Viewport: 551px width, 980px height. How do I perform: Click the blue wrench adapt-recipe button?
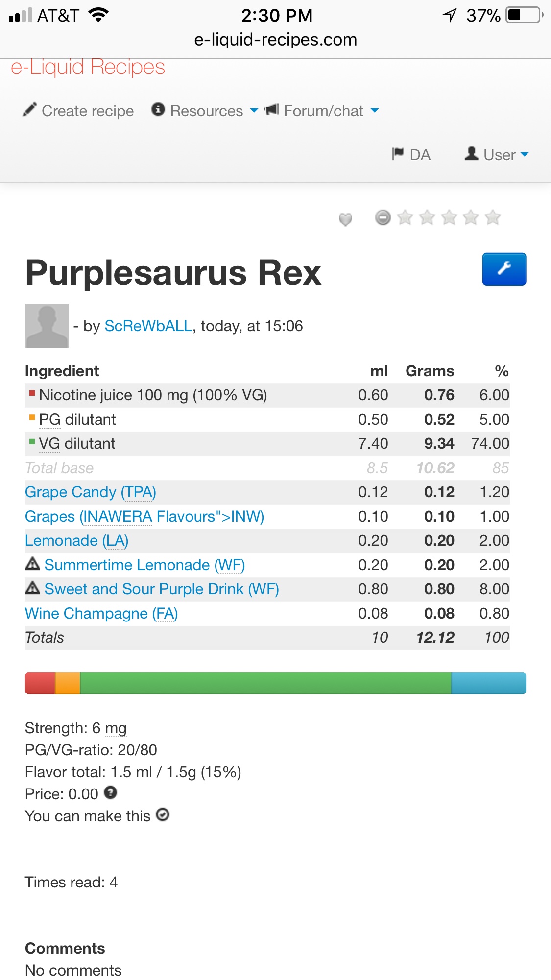tap(503, 269)
